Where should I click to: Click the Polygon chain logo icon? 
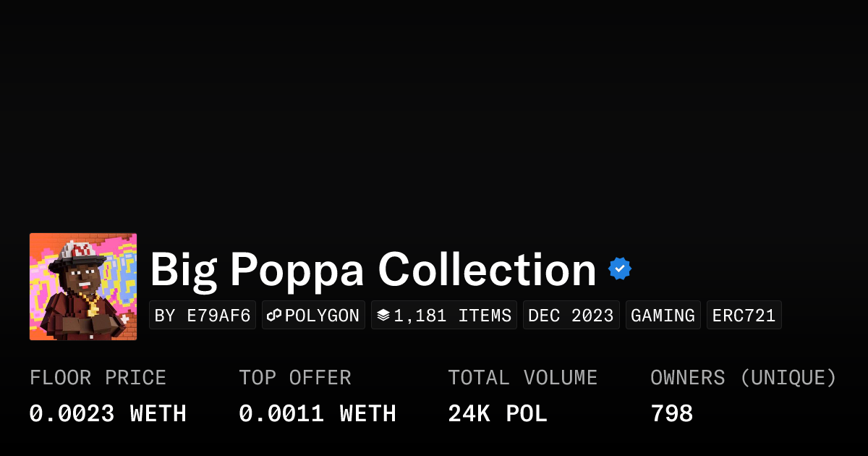(x=274, y=316)
